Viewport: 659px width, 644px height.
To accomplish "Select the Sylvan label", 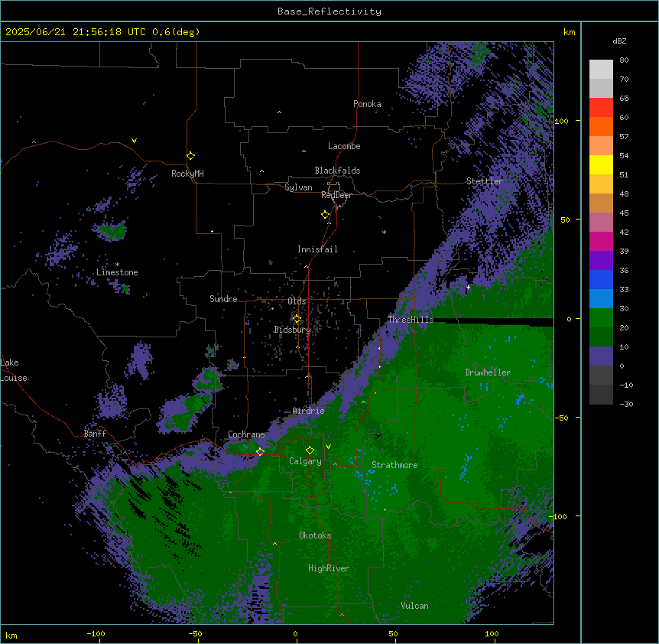I will click(x=298, y=187).
